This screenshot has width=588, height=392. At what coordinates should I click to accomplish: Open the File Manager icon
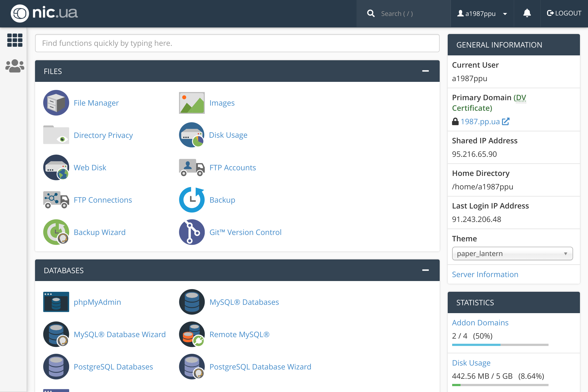point(56,103)
